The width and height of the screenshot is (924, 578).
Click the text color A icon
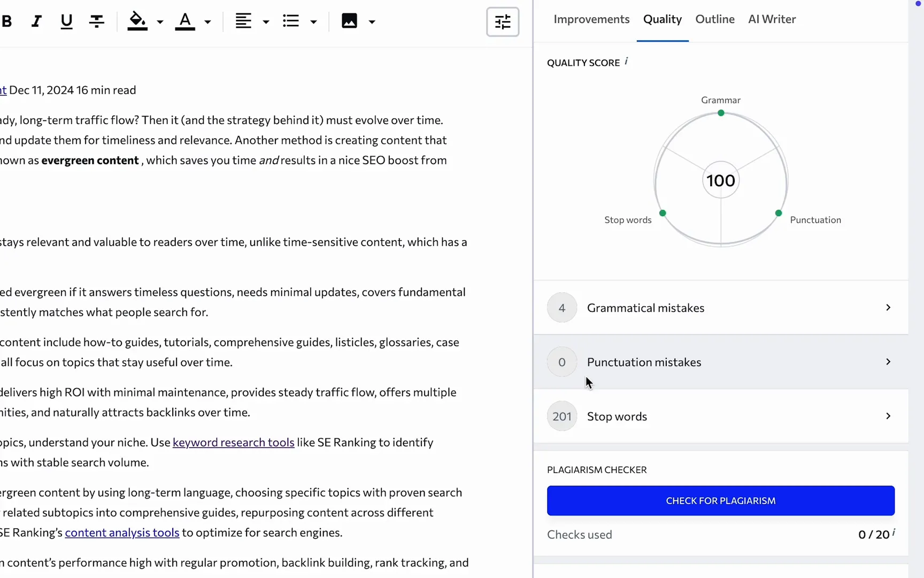[x=185, y=21]
